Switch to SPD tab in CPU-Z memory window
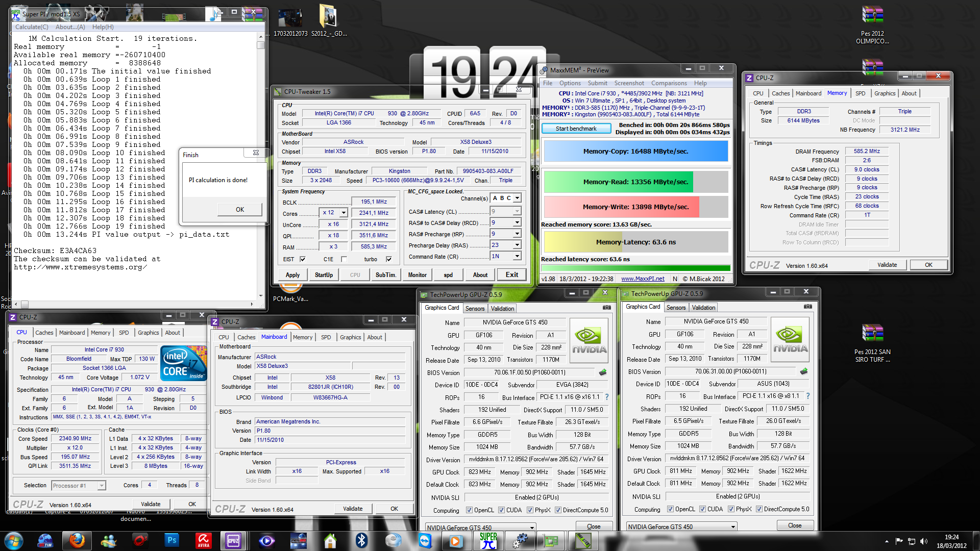Screen dimensions: 980x551 pyautogui.click(x=860, y=93)
